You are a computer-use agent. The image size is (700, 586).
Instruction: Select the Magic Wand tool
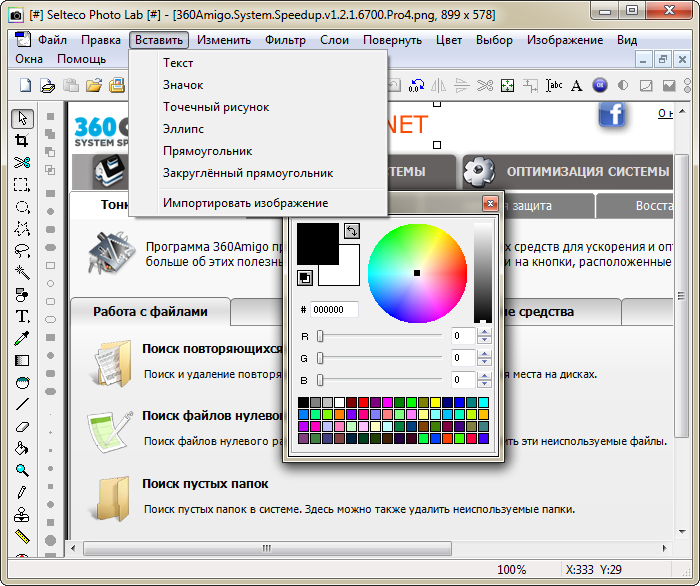22,272
